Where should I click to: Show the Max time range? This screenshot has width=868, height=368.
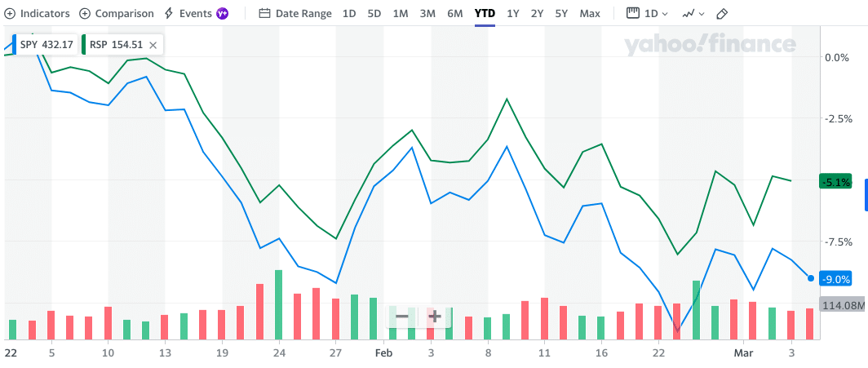click(x=590, y=14)
